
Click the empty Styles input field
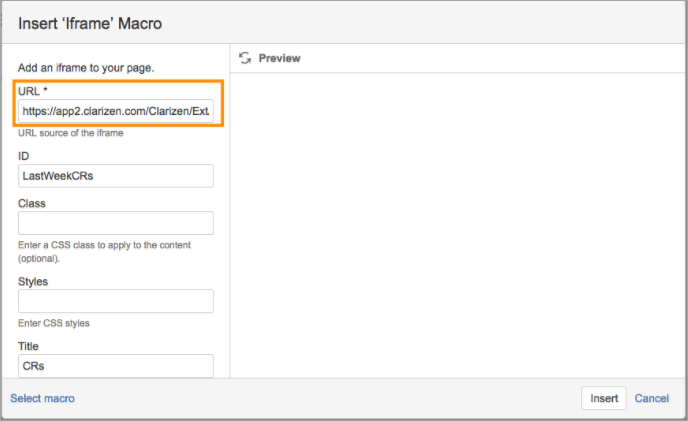click(x=116, y=301)
